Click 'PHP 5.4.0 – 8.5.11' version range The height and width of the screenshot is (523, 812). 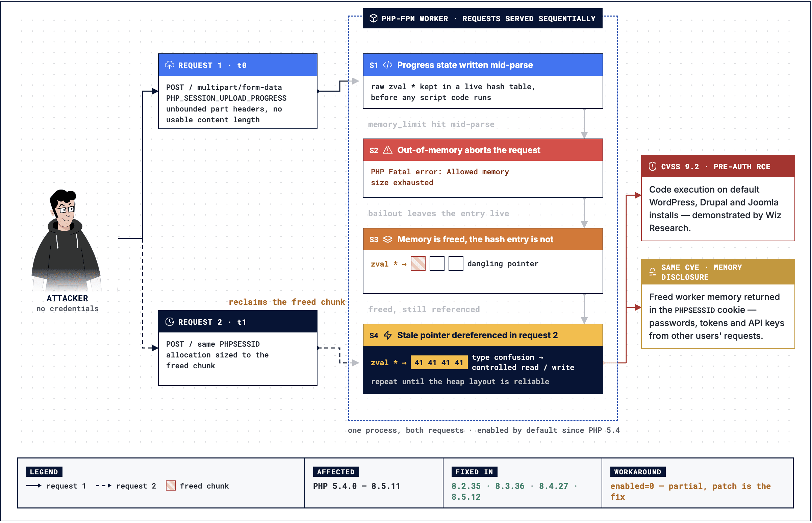[357, 487]
